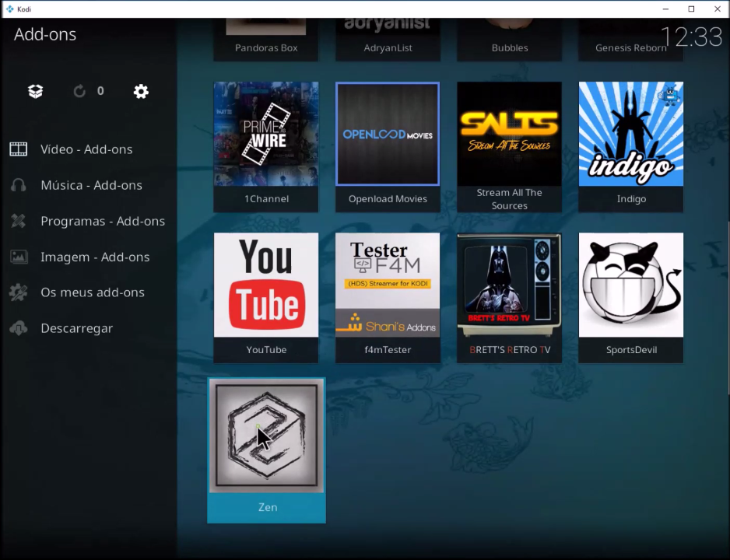Launch the Openload Movies add-on thumbnail
This screenshot has width=730, height=560.
coord(388,134)
